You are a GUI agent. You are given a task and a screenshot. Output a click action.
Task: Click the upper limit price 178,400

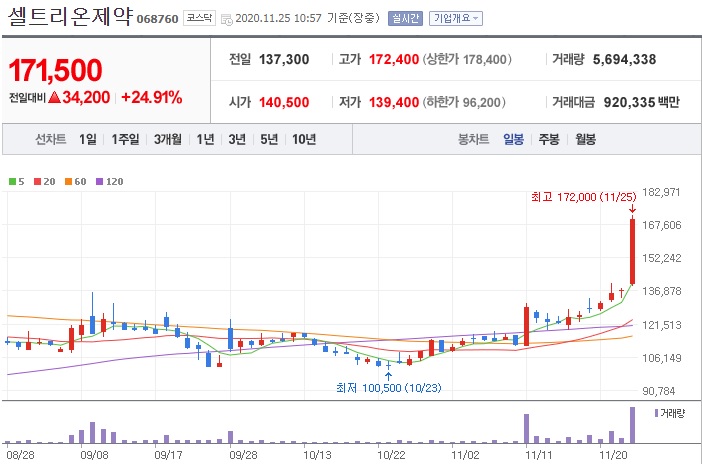484,60
